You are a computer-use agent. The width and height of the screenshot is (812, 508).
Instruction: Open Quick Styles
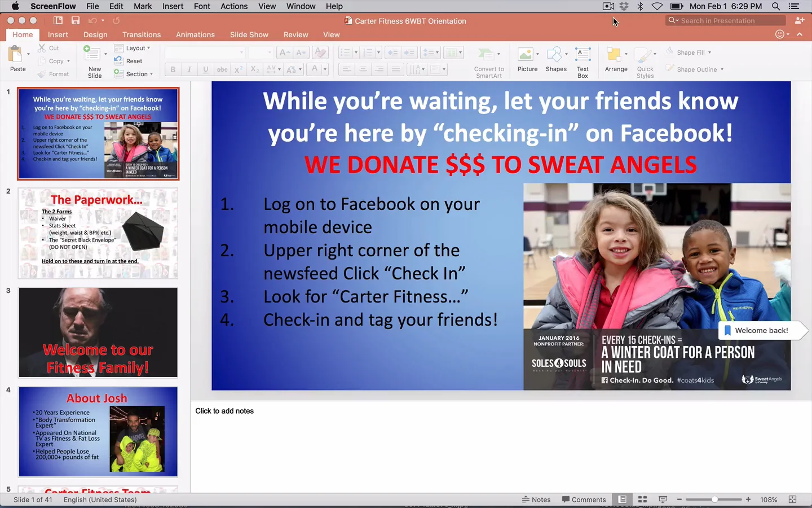[643, 55]
